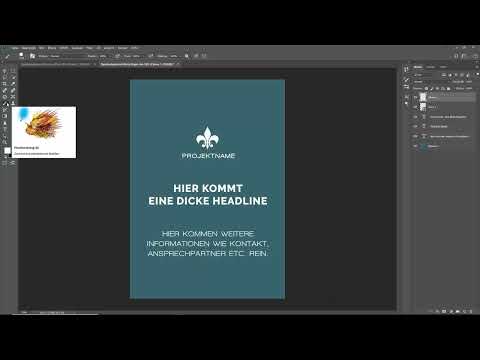Toggle pressure for opacity icon

[118, 56]
